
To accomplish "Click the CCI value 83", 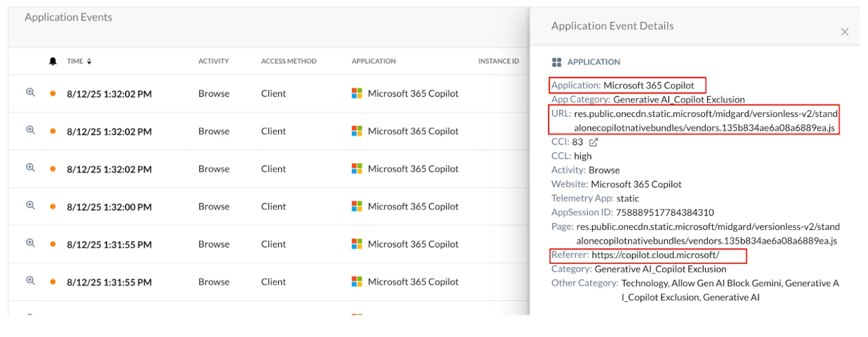I will (577, 142).
